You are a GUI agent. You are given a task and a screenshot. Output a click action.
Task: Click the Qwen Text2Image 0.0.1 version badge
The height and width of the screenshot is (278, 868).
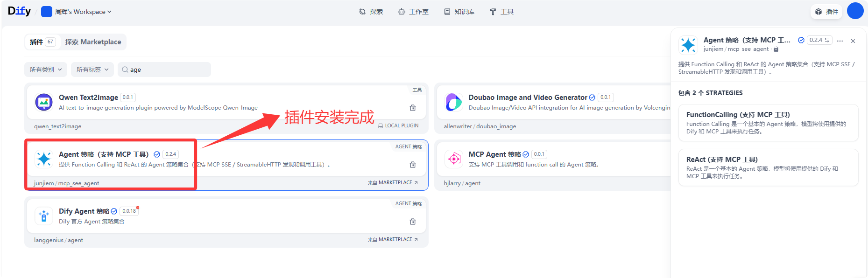tap(128, 97)
